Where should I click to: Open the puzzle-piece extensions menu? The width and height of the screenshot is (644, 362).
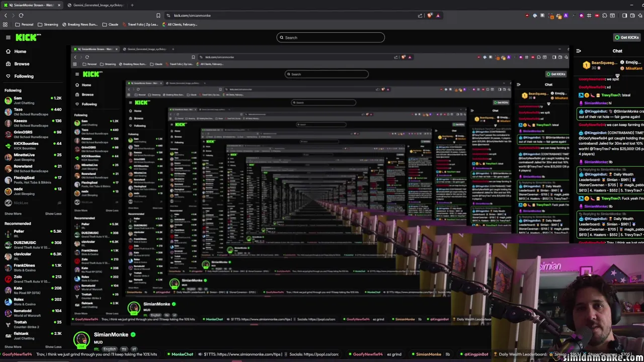point(604,16)
